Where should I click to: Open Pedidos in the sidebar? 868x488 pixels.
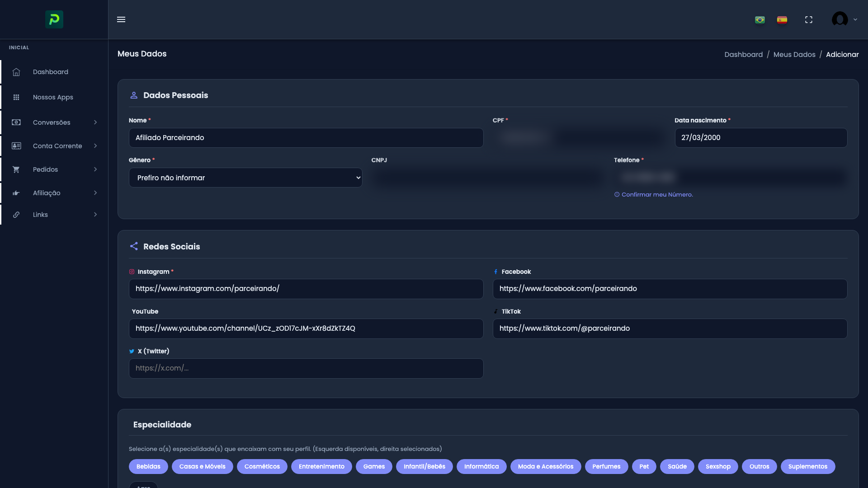(46, 169)
